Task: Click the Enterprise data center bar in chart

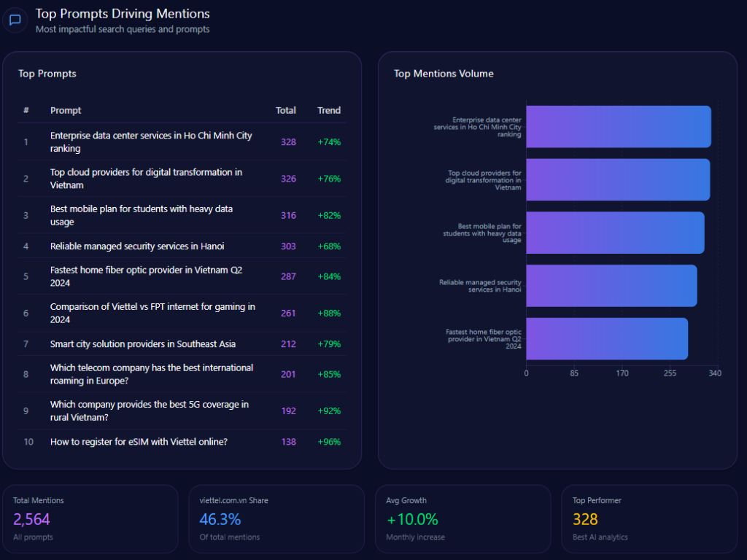Action: [x=618, y=127]
